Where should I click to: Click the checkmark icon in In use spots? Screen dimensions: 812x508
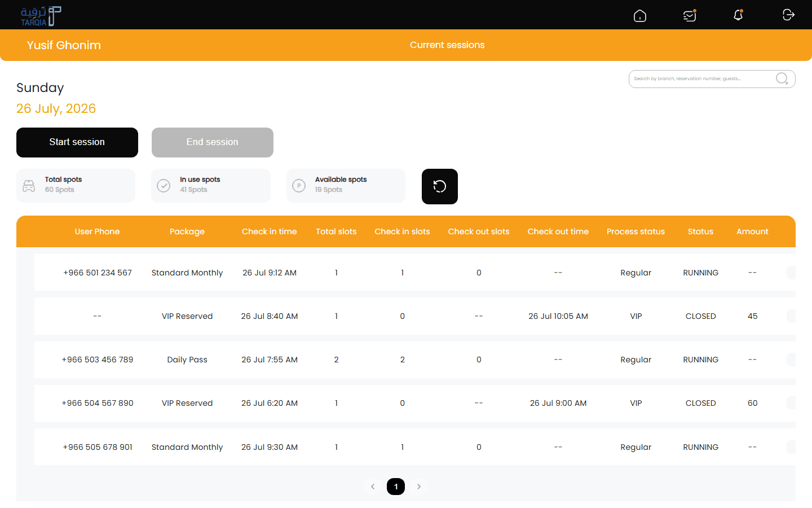coord(164,186)
